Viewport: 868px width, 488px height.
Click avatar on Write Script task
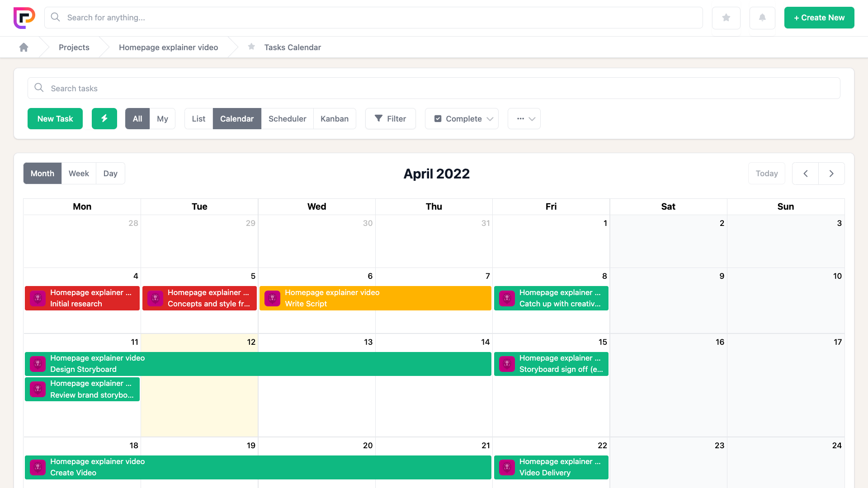point(272,298)
